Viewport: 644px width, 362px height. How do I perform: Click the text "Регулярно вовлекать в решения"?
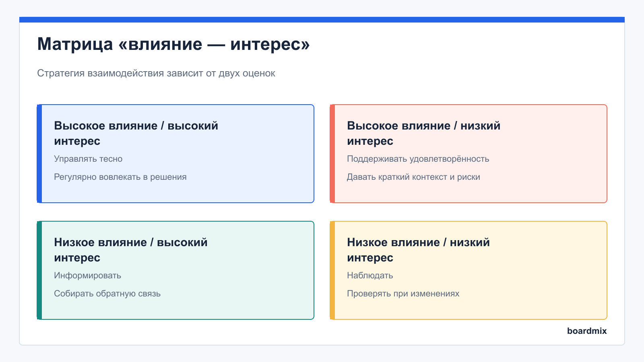point(120,177)
